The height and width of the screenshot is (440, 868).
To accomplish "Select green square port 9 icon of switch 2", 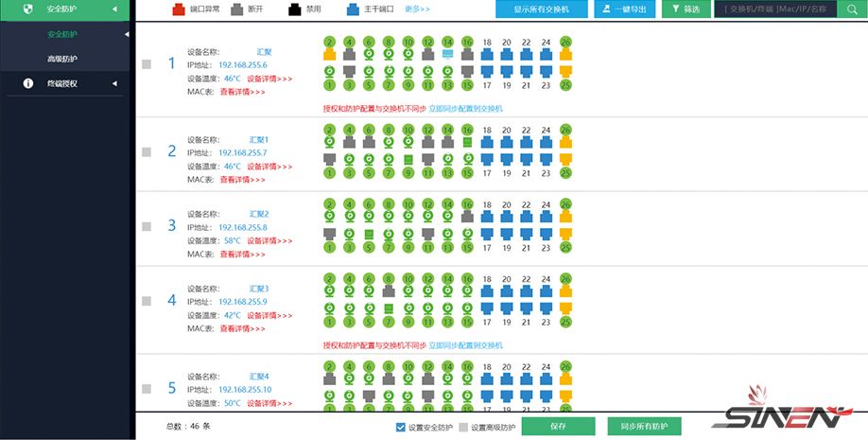I will point(408,159).
